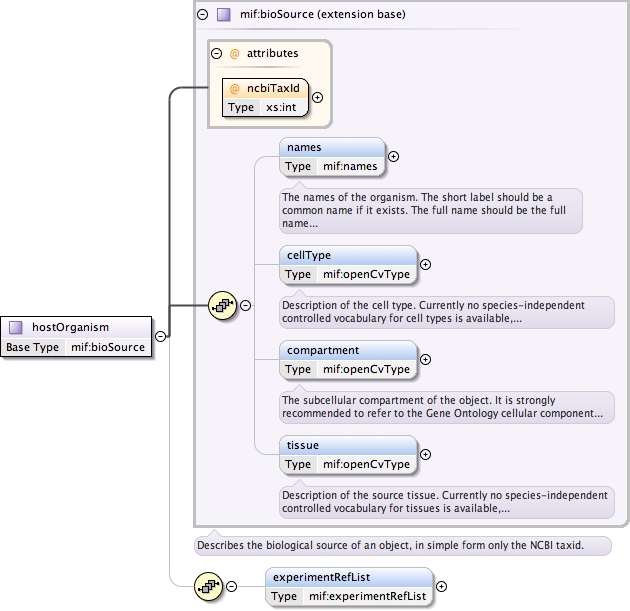The width and height of the screenshot is (630, 611).
Task: Collapse the mif:bioSource extension base group
Action: point(203,14)
